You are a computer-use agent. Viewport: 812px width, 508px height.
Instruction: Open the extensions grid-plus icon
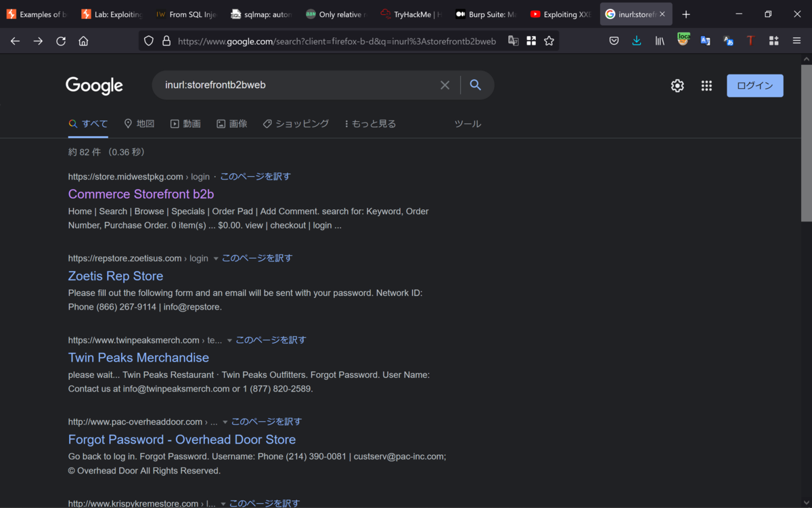[x=773, y=41]
